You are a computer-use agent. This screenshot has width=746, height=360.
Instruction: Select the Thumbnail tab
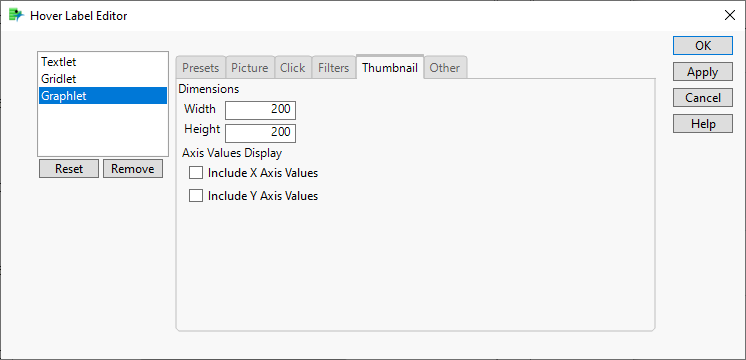pos(390,67)
